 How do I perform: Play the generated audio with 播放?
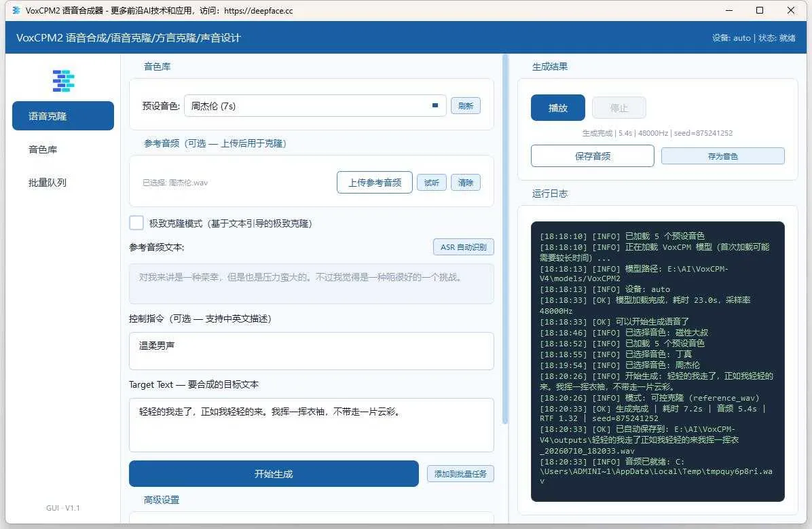click(x=557, y=108)
